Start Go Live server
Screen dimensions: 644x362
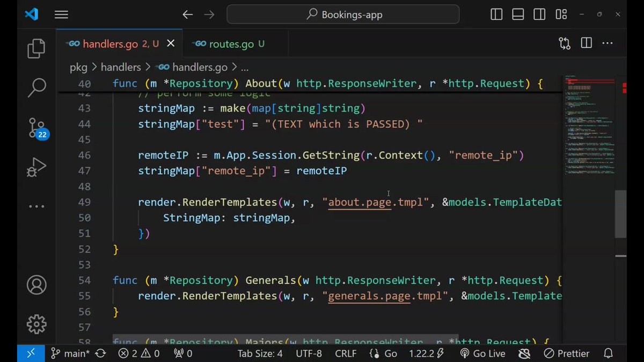pos(482,353)
